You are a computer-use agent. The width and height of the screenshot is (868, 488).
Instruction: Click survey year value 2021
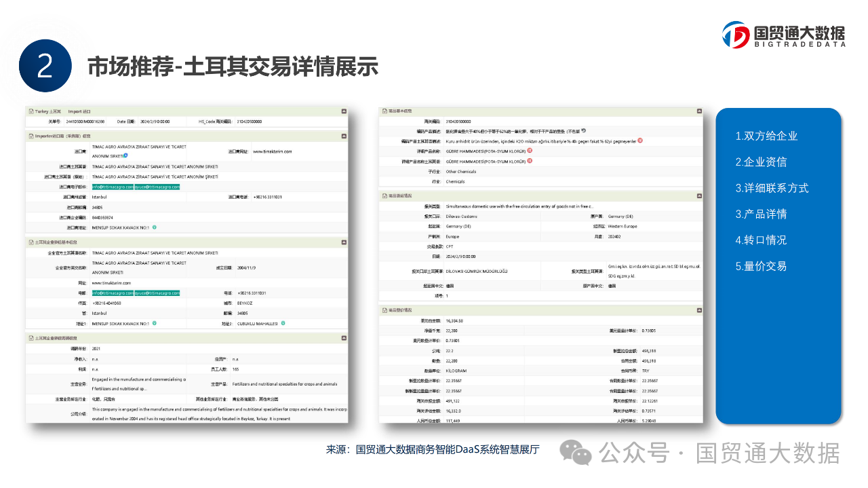tap(96, 348)
